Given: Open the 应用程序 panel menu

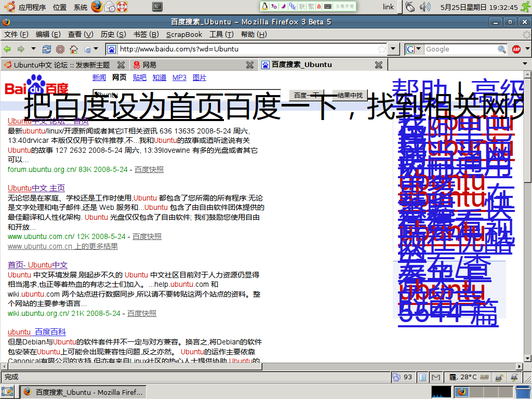Looking at the screenshot, I should click(32, 7).
